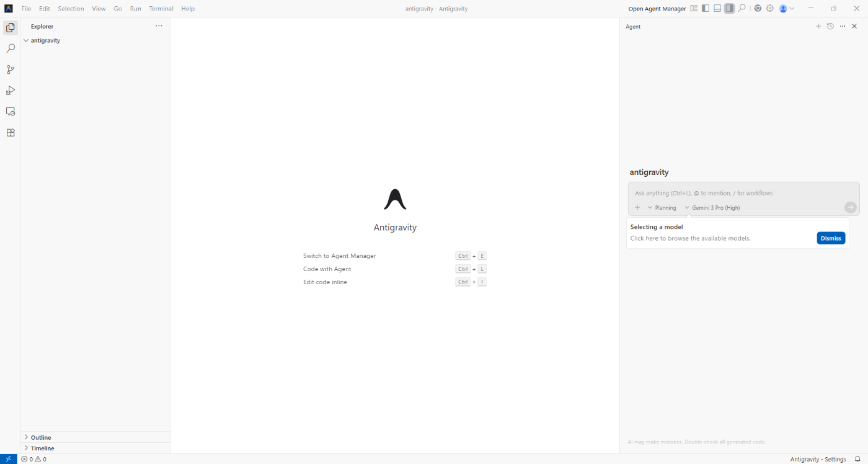Screen dimensions: 868x464
Task: Click the Explorer panel title
Action: tap(42, 27)
